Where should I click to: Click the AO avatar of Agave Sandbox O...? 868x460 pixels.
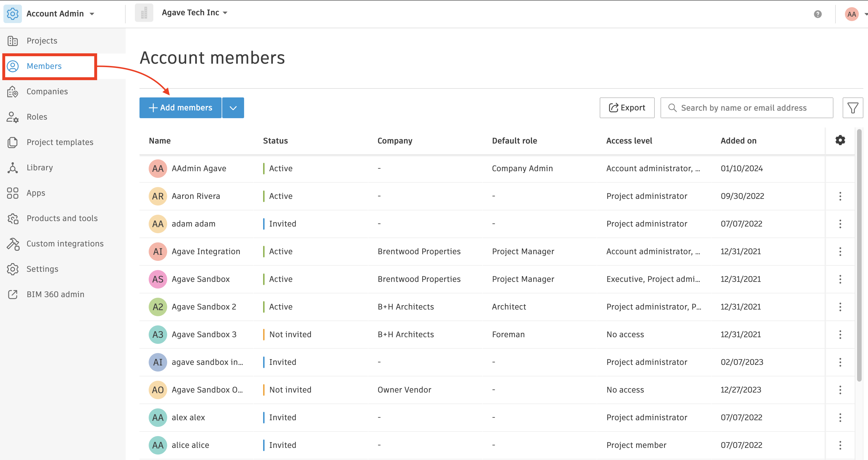(158, 390)
